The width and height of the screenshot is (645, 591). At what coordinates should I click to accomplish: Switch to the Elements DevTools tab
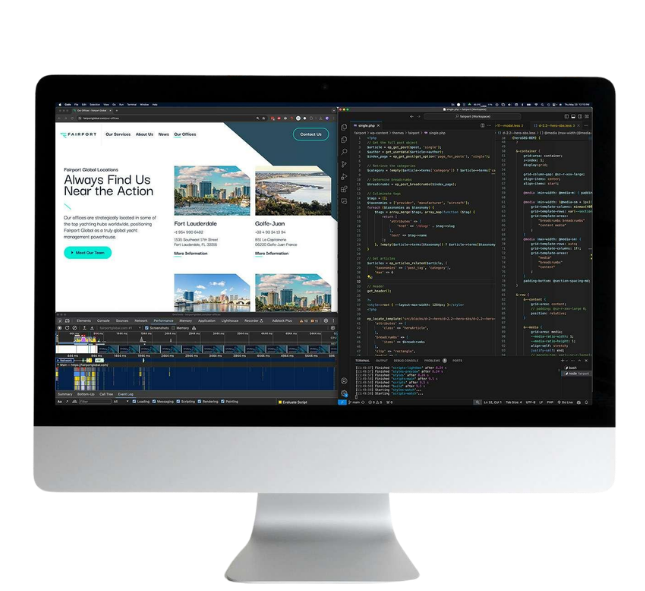coord(84,321)
